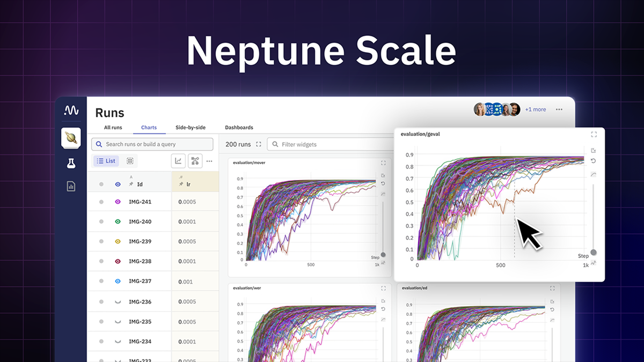Expand evaluation/geval chart to fullscreen
644x362 pixels.
(x=594, y=135)
